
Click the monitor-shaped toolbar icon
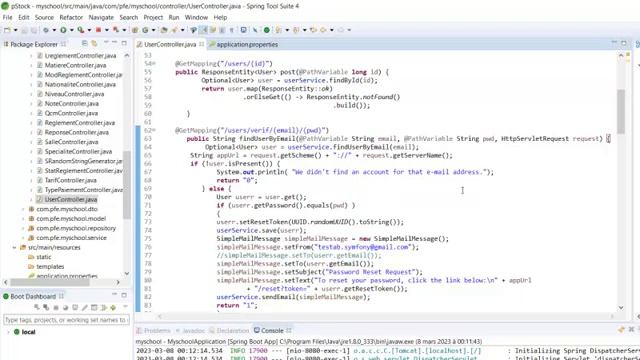[243, 30]
